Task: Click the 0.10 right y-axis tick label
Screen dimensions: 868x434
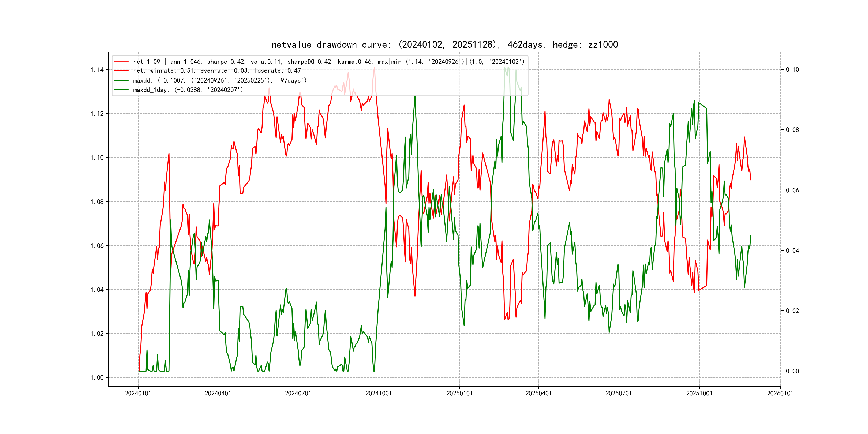Action: pos(792,70)
